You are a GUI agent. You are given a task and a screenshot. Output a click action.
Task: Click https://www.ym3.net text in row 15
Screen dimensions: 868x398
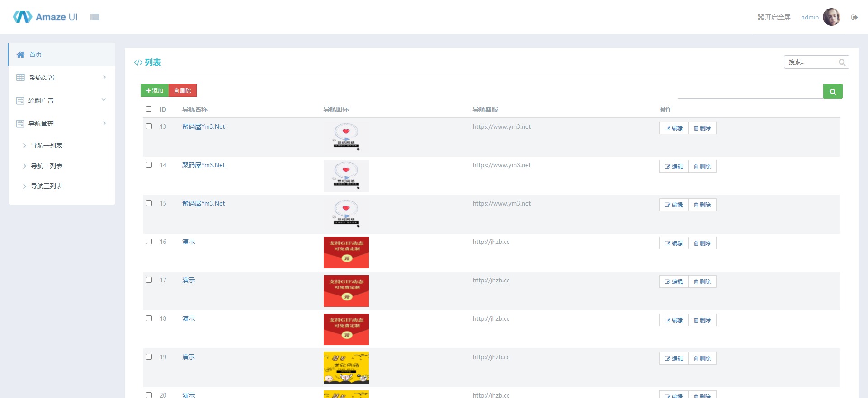click(502, 203)
